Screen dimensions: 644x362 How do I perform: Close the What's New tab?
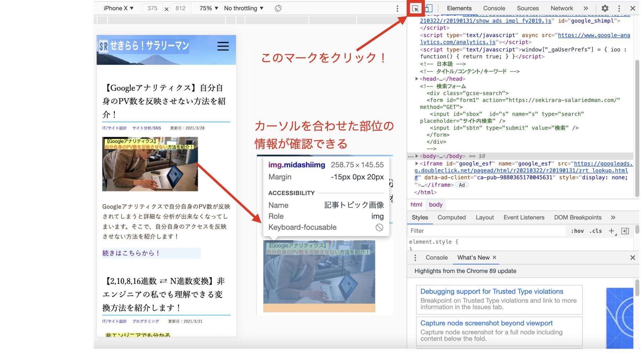click(494, 258)
